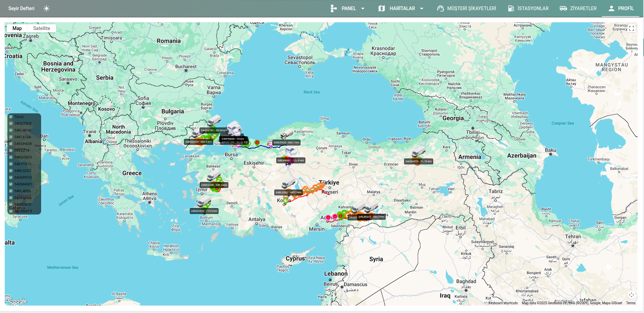This screenshot has width=644, height=313.
Task: Toggle the brightness sun icon next to Seyir Defteri
Action: pos(47,8)
